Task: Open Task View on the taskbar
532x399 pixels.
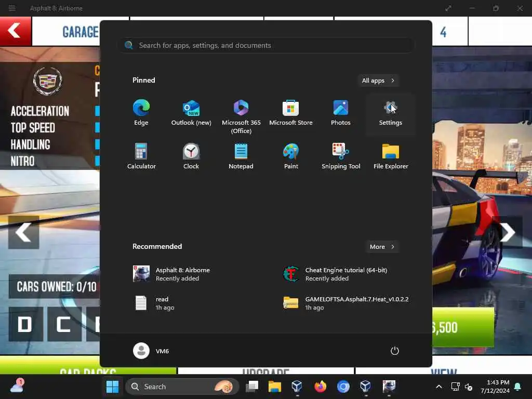Action: [x=252, y=387]
